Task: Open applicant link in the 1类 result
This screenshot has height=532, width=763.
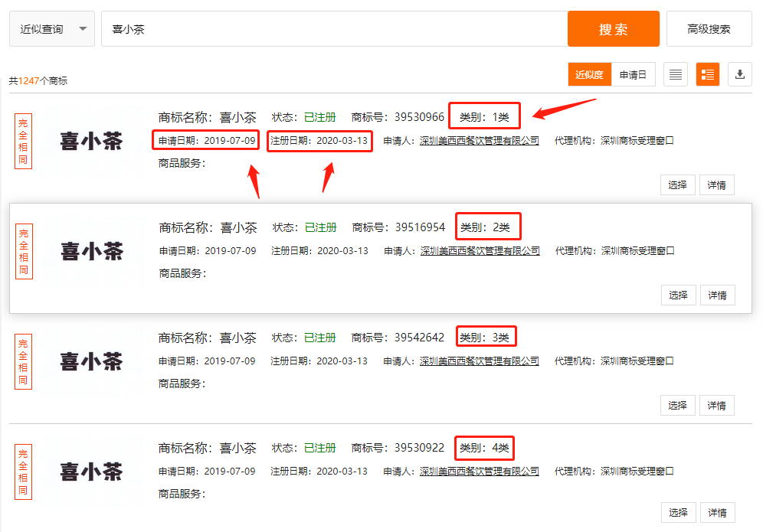Action: click(x=480, y=141)
